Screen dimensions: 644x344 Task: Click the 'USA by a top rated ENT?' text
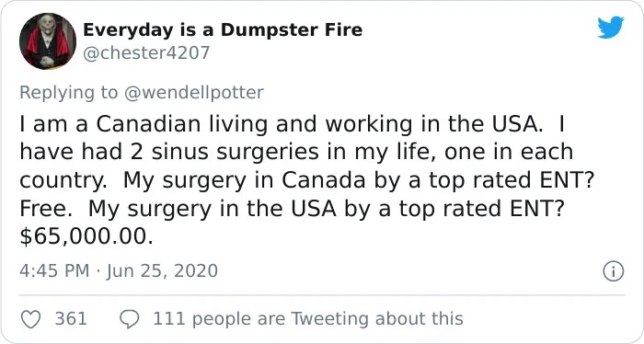428,209
